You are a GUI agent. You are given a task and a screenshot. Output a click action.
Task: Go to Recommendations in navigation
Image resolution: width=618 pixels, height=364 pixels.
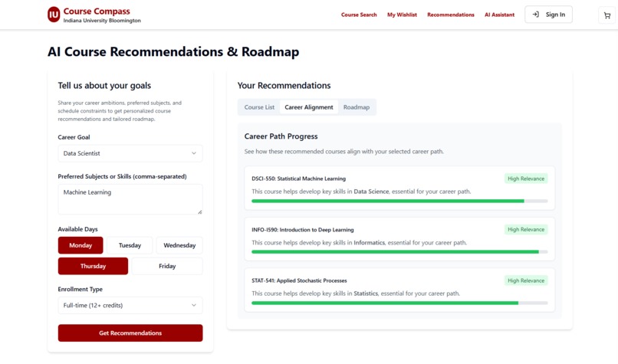pyautogui.click(x=451, y=15)
